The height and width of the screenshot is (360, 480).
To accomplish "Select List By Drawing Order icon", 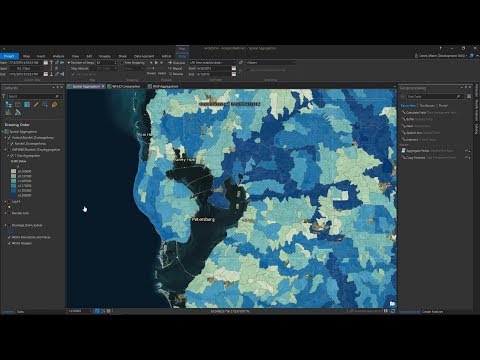I will click(9, 105).
